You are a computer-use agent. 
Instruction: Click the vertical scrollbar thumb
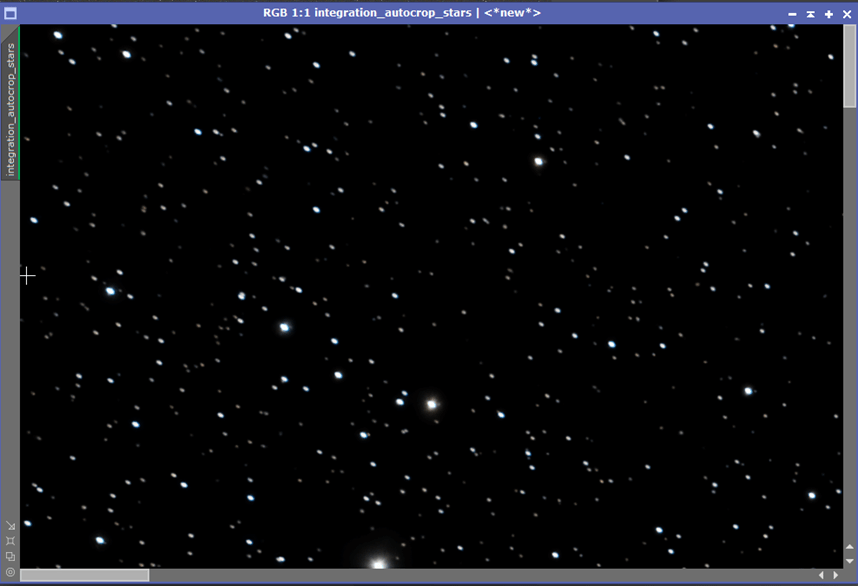tap(850, 66)
